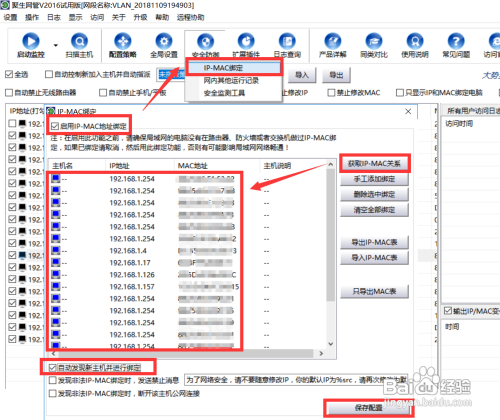Click the binding list's horizontal scroll-right arrow
The height and width of the screenshot is (420, 500).
point(321,353)
